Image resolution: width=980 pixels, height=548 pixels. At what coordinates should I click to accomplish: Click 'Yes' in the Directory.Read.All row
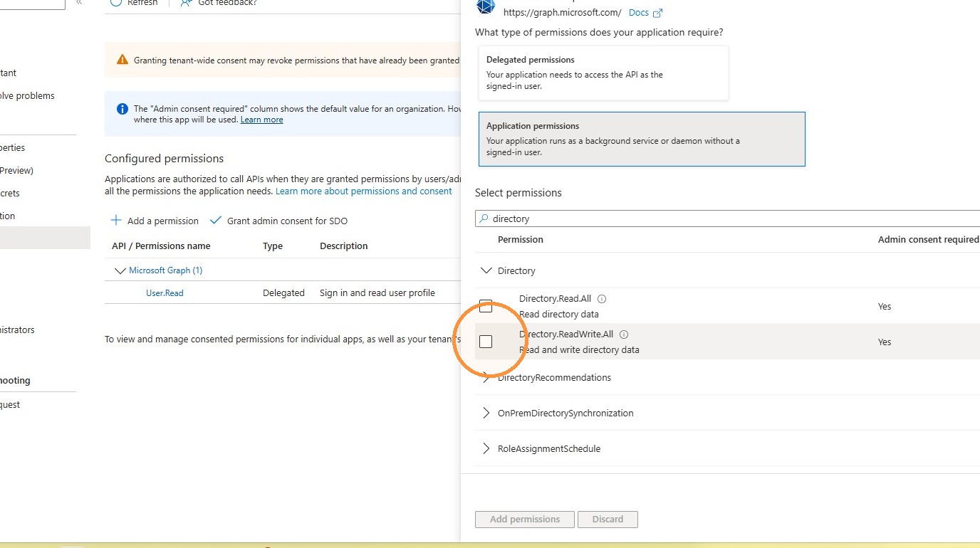(x=885, y=307)
